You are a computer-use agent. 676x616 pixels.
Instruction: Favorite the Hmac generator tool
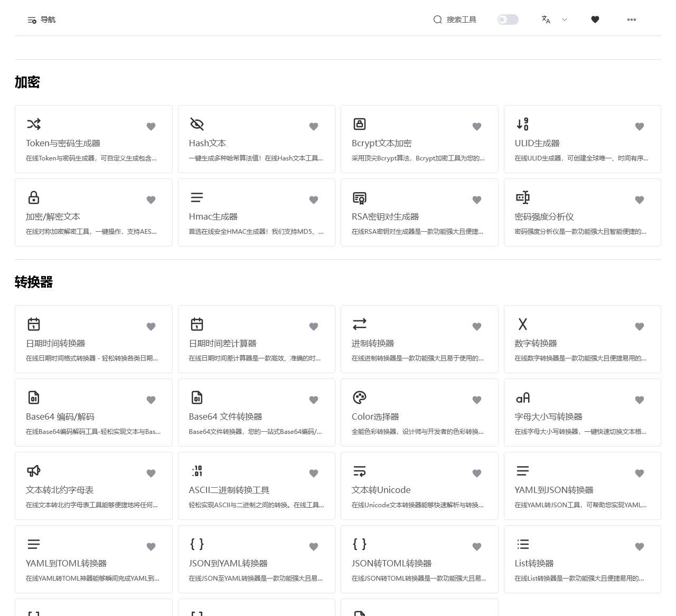coord(313,200)
